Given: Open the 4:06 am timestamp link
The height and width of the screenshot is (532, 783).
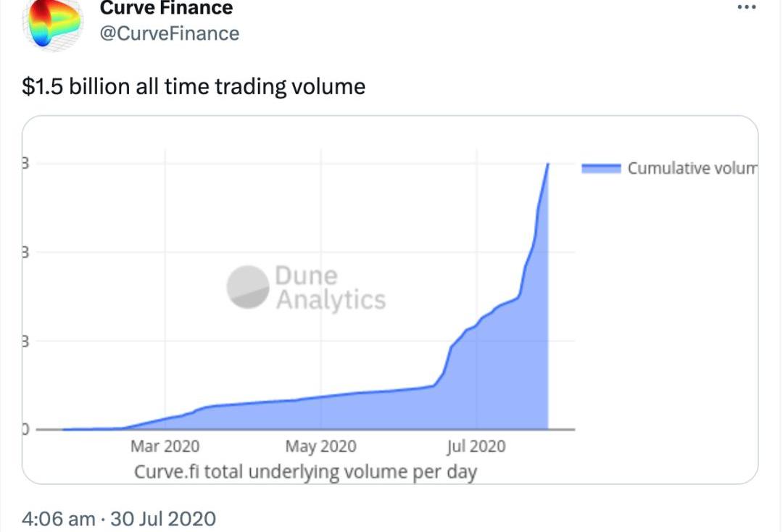Looking at the screenshot, I should 58,519.
